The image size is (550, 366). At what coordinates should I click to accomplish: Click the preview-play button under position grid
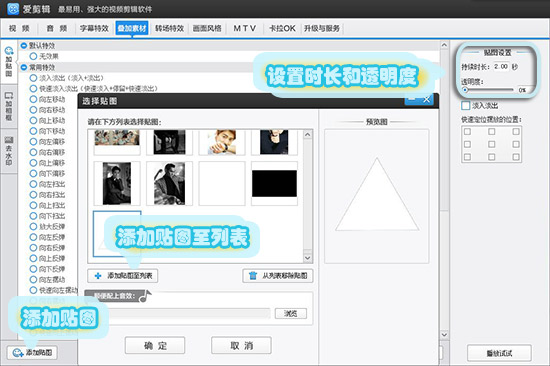499,353
